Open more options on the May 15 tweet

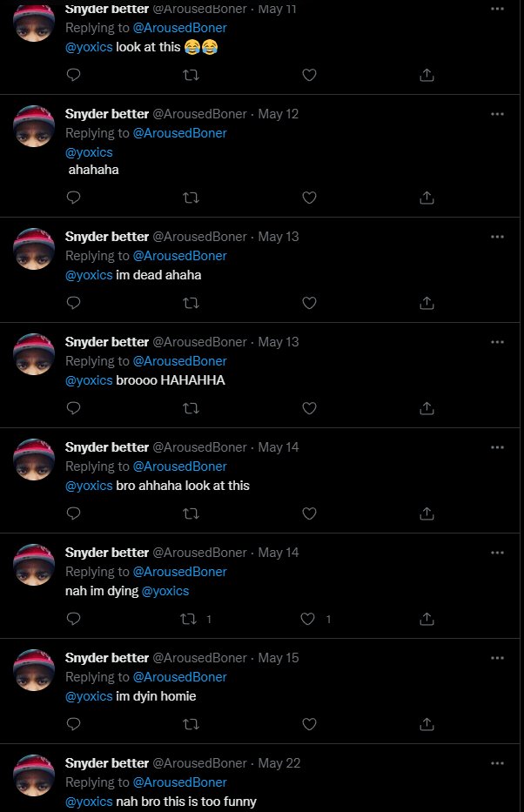click(x=497, y=658)
